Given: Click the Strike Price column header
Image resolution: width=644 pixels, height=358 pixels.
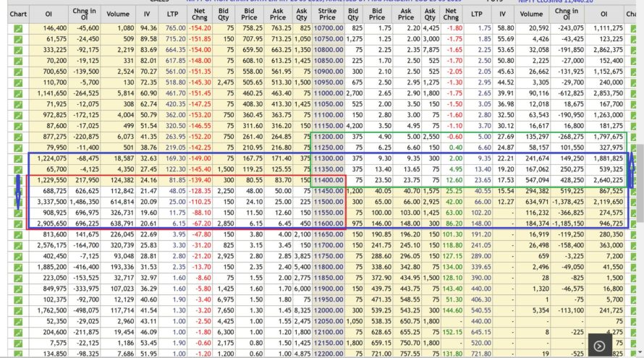Looking at the screenshot, I should 327,14.
